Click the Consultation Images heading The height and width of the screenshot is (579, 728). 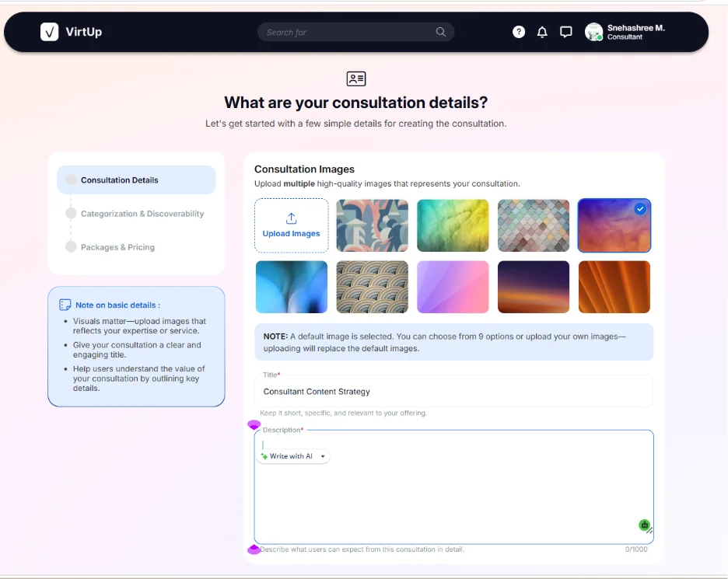click(304, 169)
